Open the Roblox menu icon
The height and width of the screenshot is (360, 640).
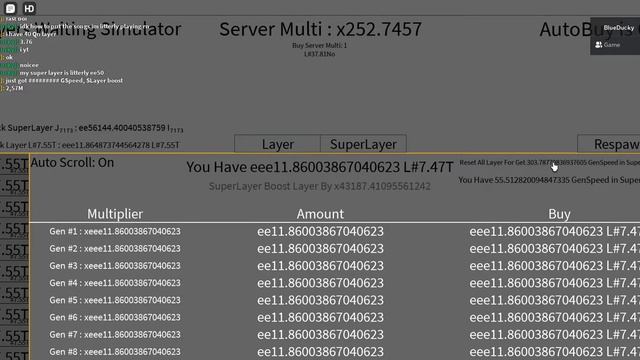pyautogui.click(x=10, y=8)
